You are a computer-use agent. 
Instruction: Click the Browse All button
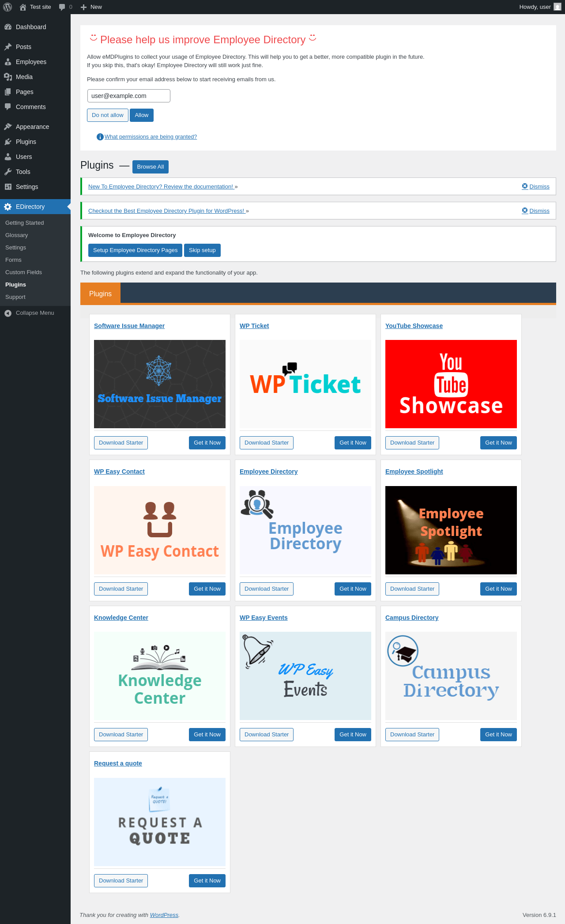(x=151, y=167)
